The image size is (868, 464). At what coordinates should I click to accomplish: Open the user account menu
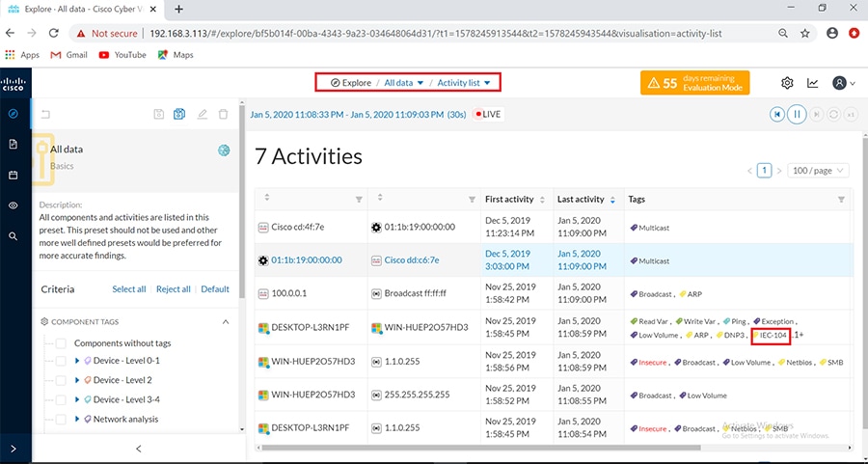[x=844, y=83]
